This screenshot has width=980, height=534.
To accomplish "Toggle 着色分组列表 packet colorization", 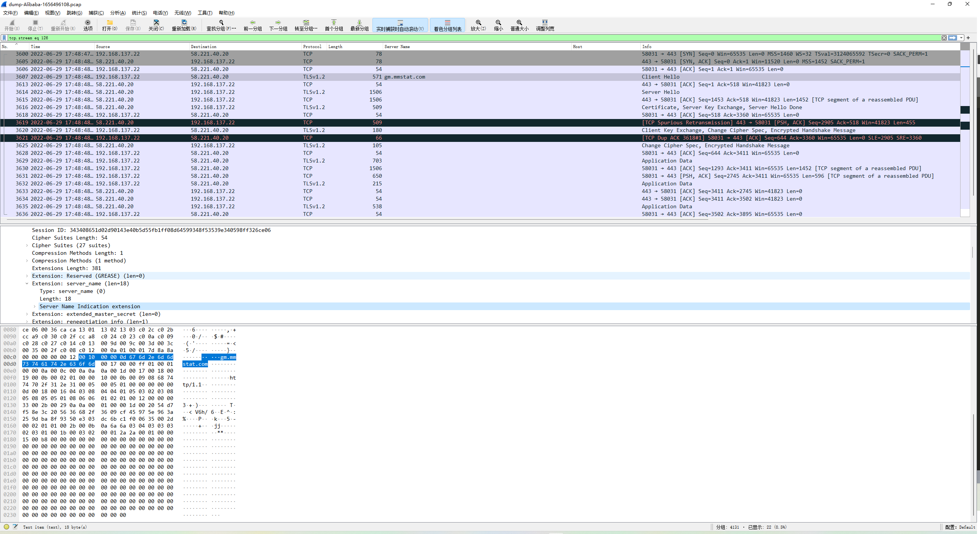I will (x=448, y=25).
